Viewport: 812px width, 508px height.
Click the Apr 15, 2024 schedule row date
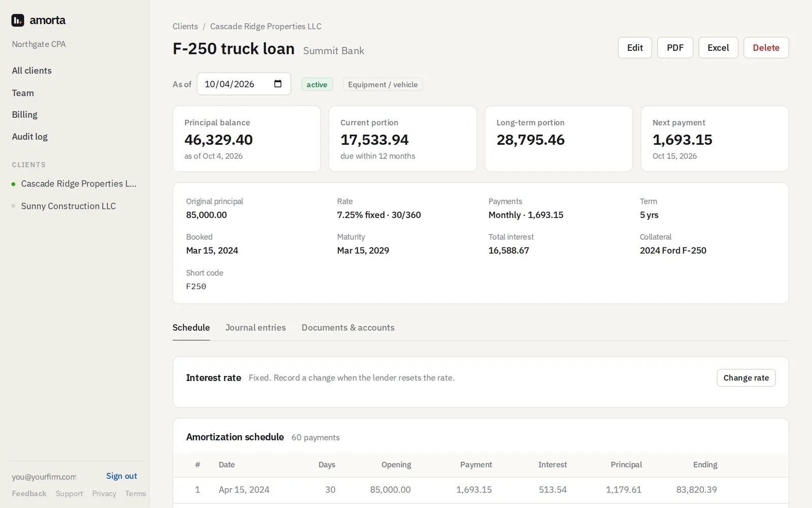click(x=244, y=490)
